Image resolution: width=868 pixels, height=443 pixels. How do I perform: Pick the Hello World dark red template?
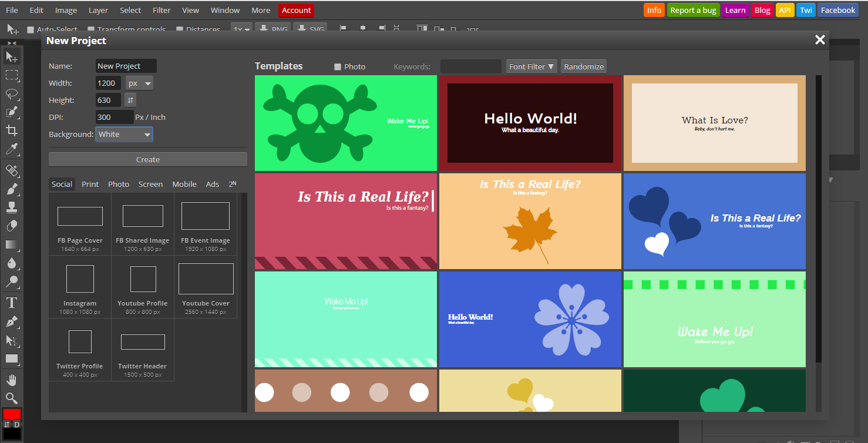530,123
